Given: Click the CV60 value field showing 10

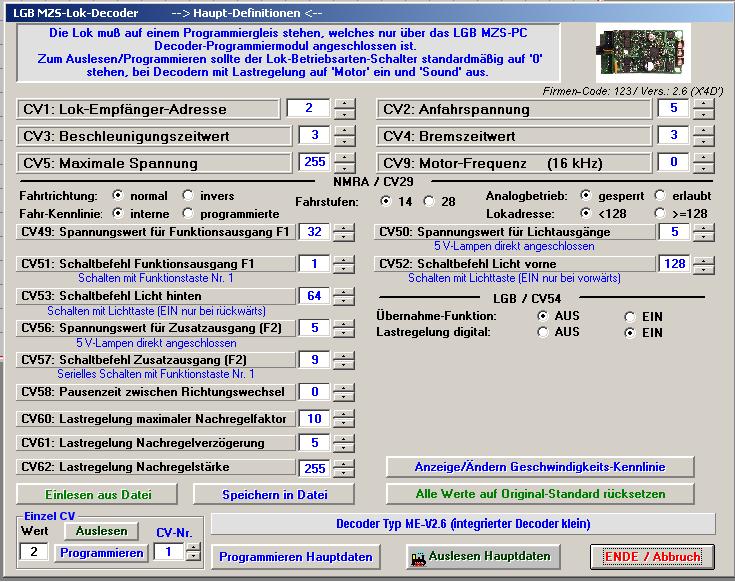Looking at the screenshot, I should (314, 418).
